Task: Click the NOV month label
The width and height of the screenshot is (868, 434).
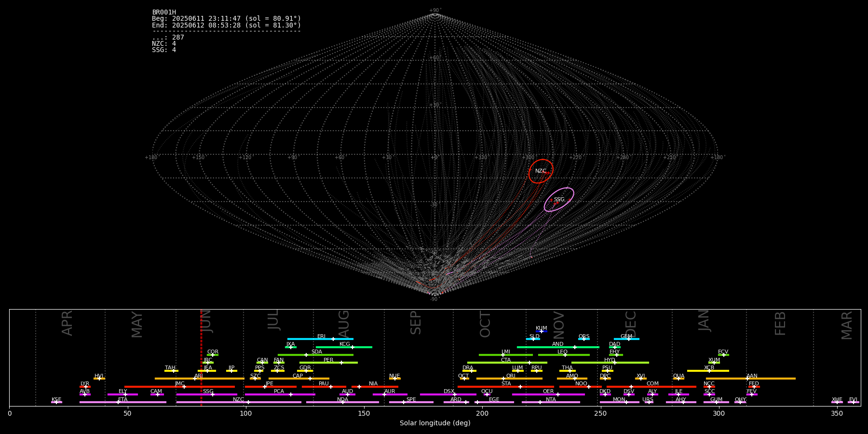Action: [558, 325]
